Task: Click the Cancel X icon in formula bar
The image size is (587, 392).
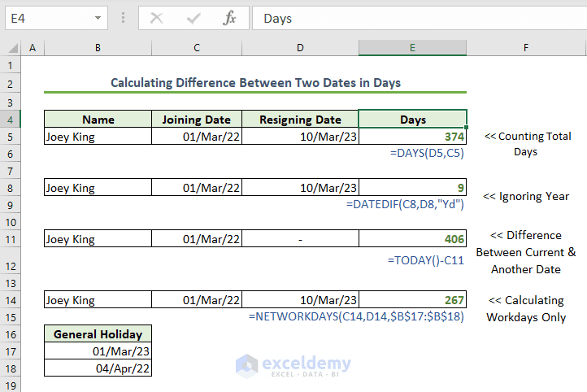Action: click(x=156, y=18)
